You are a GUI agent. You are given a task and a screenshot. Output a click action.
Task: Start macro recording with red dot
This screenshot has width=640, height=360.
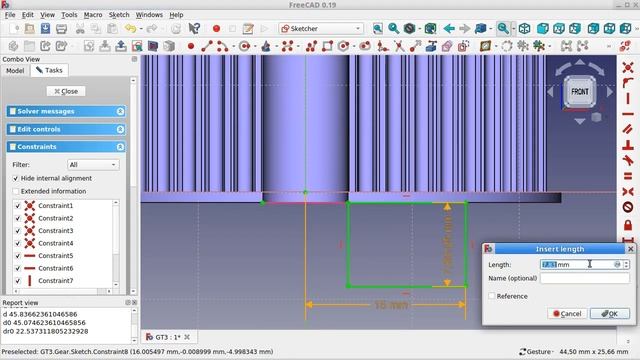pos(216,29)
